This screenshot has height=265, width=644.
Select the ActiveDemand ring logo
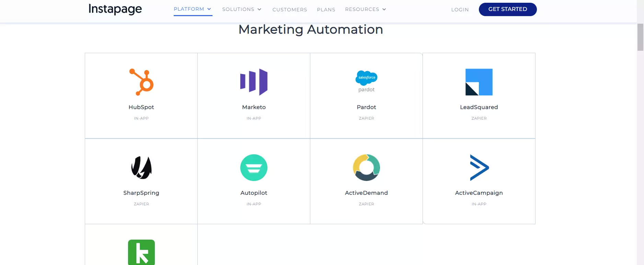[366, 168]
